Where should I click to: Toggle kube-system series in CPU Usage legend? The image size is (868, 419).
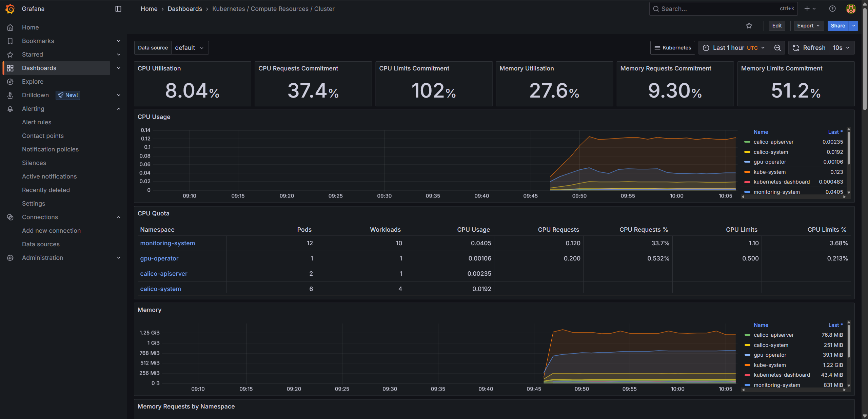(x=769, y=172)
